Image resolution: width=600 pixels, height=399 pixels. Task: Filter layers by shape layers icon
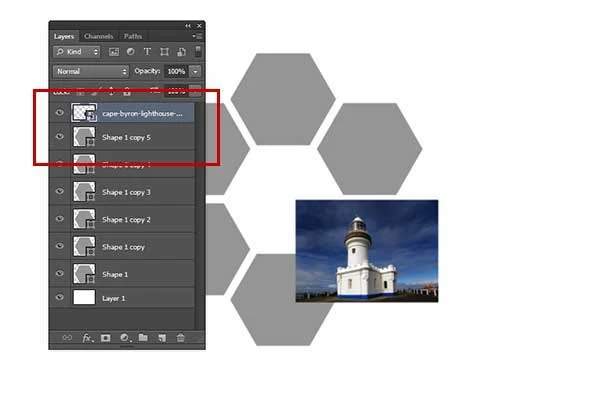164,52
